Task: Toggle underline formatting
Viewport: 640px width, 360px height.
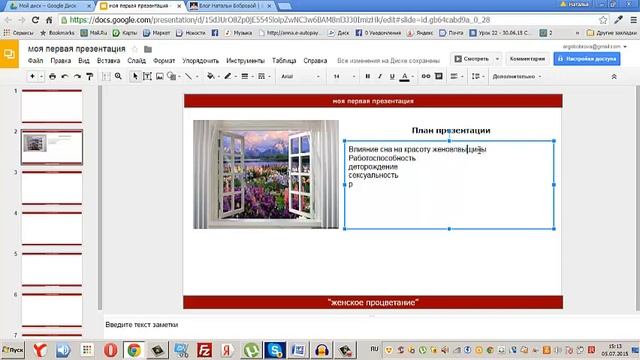Action: (x=392, y=76)
